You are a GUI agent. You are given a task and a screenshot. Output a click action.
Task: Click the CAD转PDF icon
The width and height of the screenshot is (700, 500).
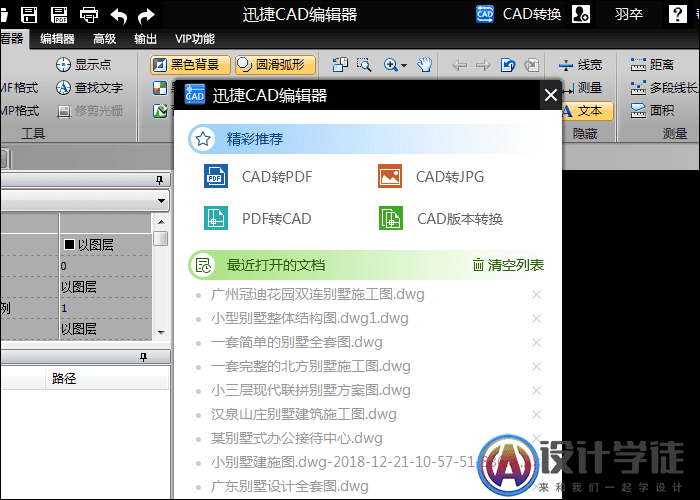click(216, 176)
